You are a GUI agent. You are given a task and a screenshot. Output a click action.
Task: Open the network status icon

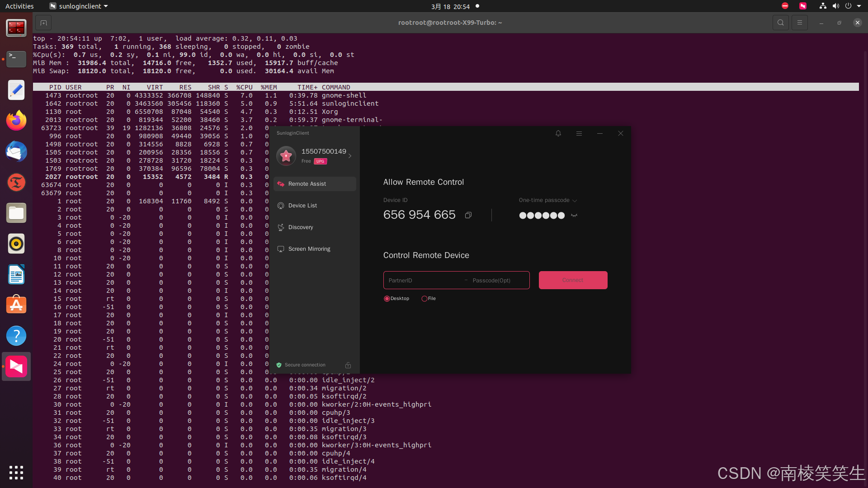click(823, 6)
